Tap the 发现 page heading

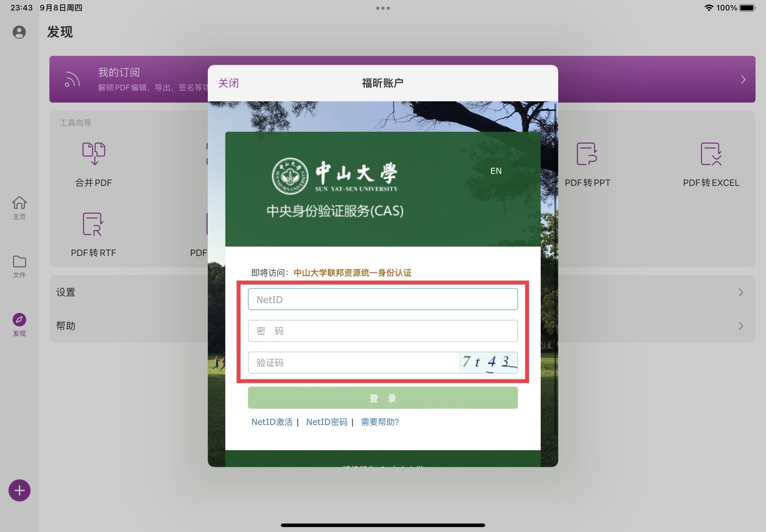pyautogui.click(x=60, y=32)
